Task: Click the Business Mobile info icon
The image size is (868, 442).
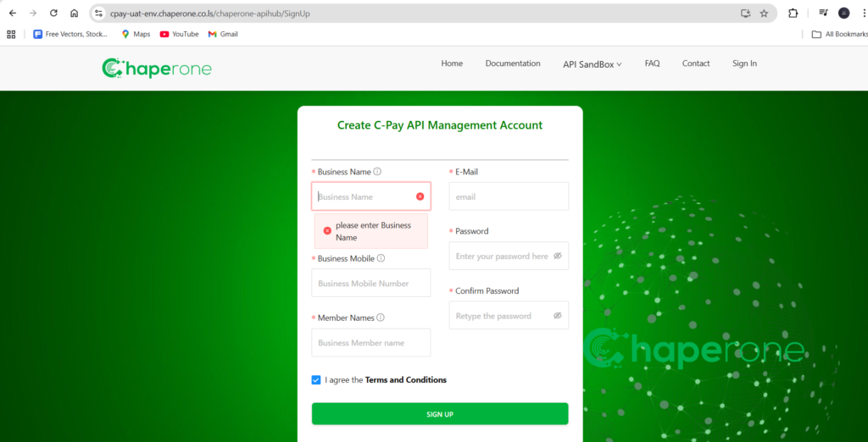Action: [381, 259]
